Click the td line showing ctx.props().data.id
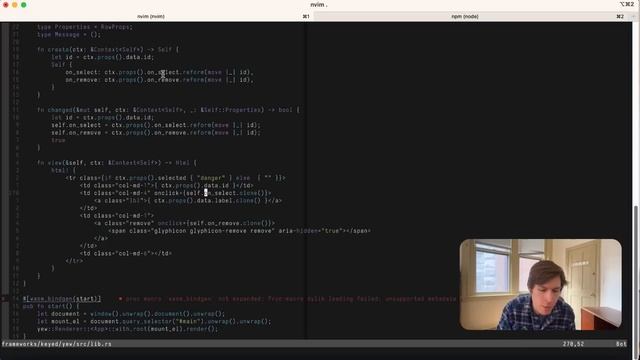 click(167, 185)
